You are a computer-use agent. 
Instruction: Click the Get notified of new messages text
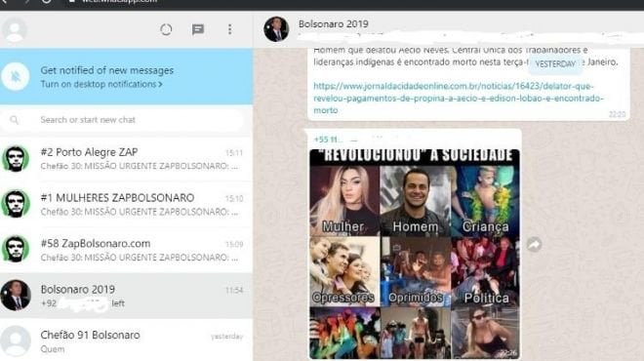pyautogui.click(x=106, y=70)
